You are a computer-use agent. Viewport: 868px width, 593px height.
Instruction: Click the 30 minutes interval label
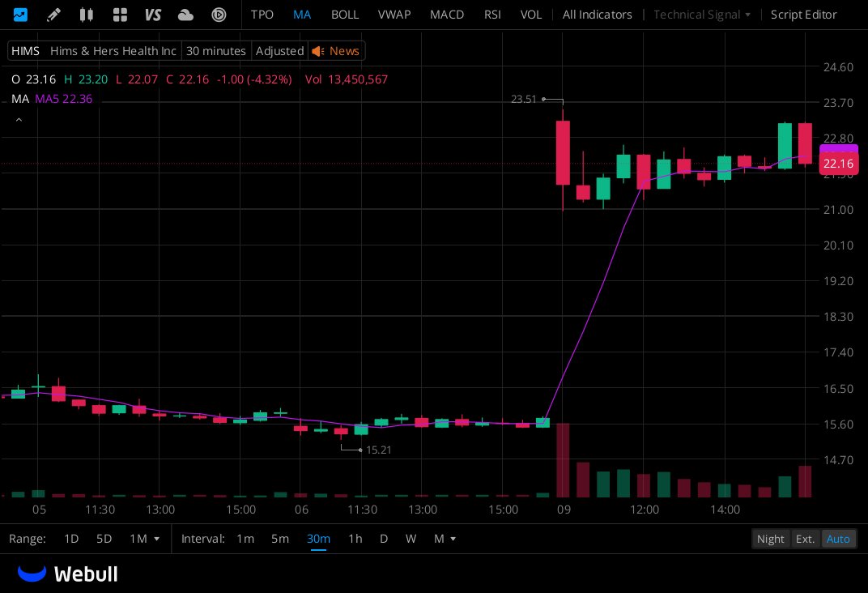click(x=216, y=51)
